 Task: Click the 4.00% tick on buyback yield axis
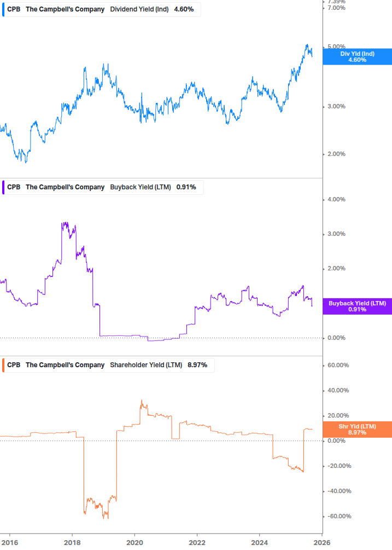tap(336, 199)
